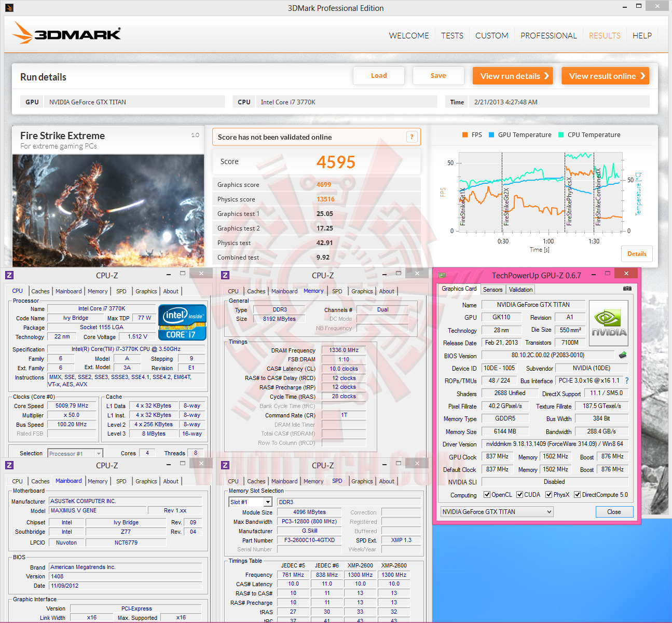
Task: Click the Fire Strike Extreme preview image
Action: [x=108, y=210]
